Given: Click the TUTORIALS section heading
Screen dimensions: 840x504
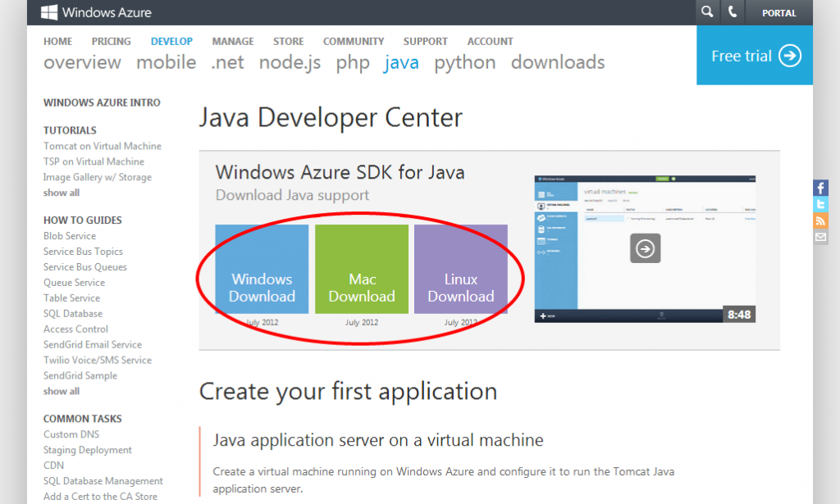Looking at the screenshot, I should [x=70, y=130].
